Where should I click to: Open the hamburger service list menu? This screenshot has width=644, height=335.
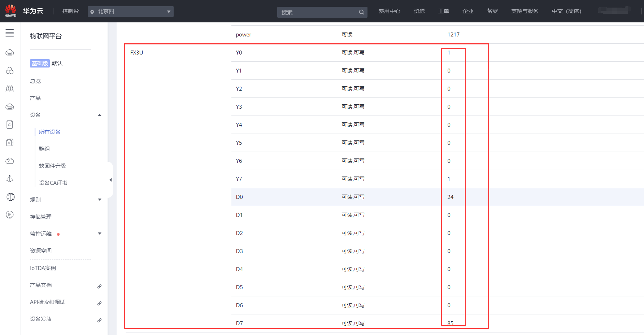pyautogui.click(x=10, y=33)
